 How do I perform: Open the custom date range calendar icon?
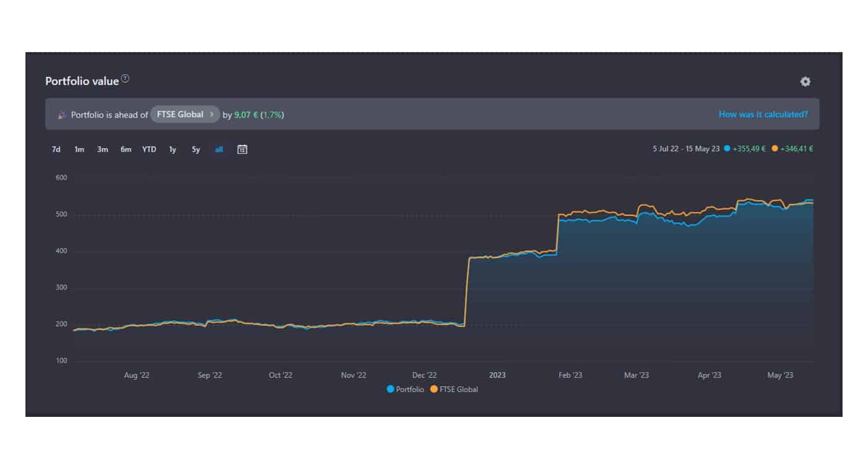[242, 150]
